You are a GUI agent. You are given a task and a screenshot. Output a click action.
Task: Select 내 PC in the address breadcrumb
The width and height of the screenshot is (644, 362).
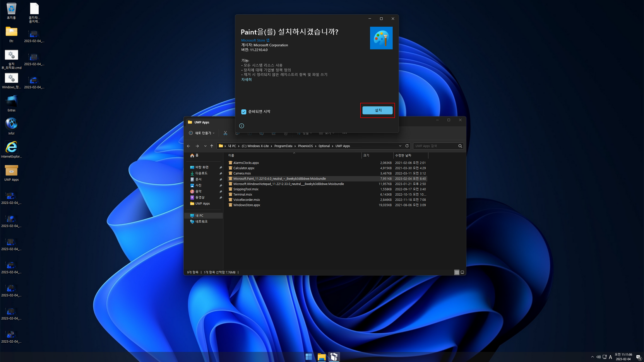[232, 146]
